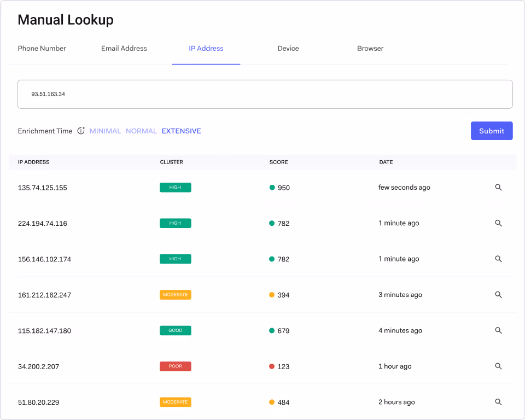Inspect 156.146.102.174 using its search icon
This screenshot has height=420, width=525.
point(498,259)
